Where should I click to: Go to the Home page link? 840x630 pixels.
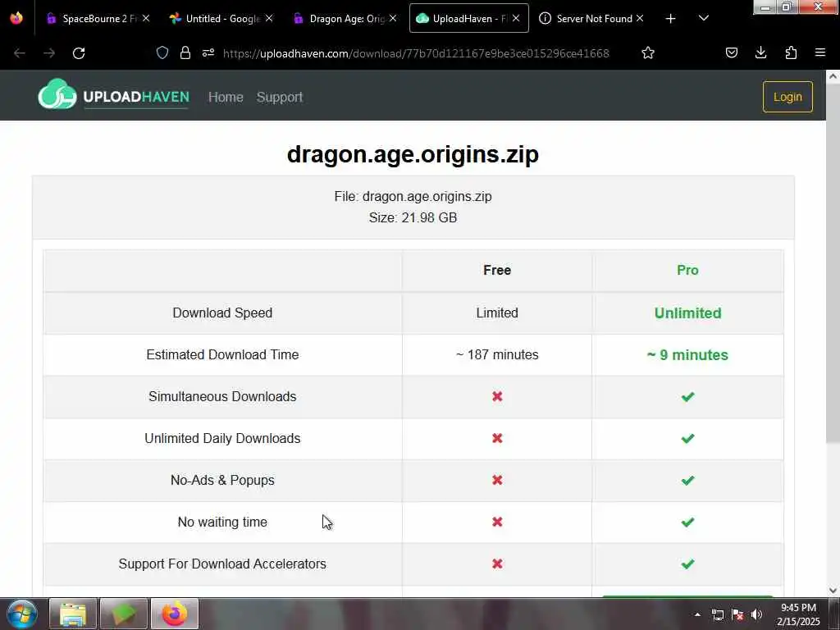pyautogui.click(x=226, y=97)
